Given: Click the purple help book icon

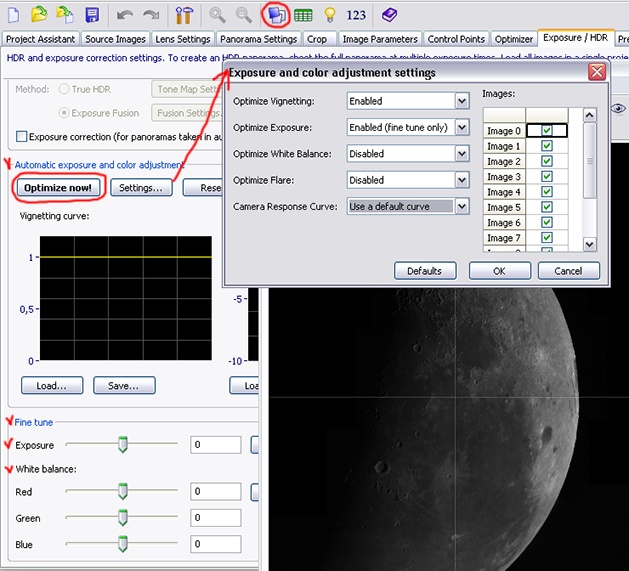Looking at the screenshot, I should point(389,15).
